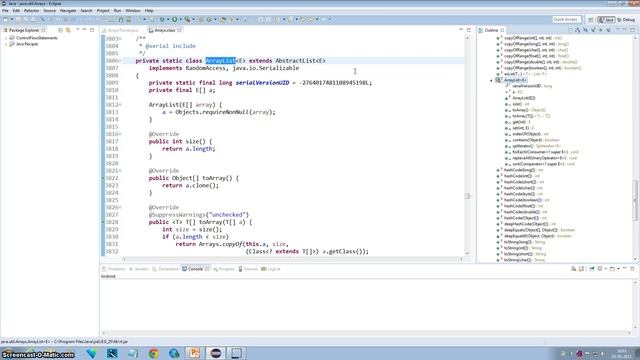
Task: Click the editor vertical scrollbar
Action: (467, 145)
